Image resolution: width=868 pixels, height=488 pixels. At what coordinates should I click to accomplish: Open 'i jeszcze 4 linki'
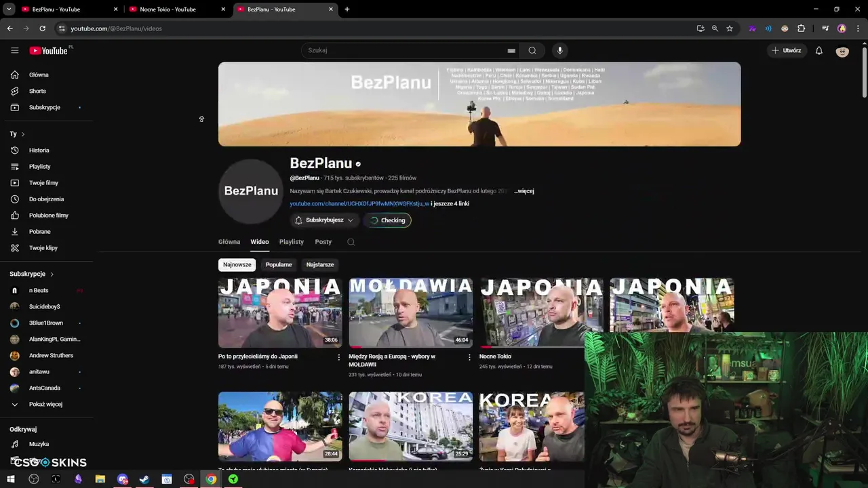450,203
